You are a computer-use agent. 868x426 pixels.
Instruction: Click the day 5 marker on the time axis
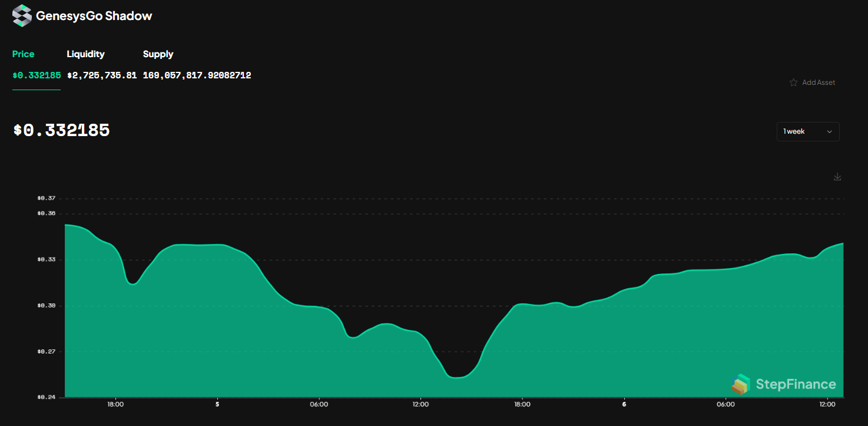tap(217, 404)
